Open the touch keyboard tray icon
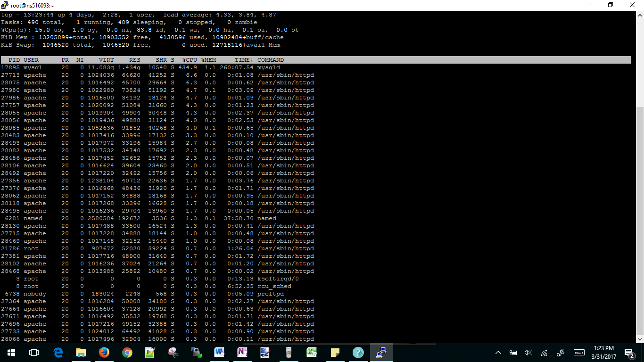The image size is (644, 362). [579, 353]
